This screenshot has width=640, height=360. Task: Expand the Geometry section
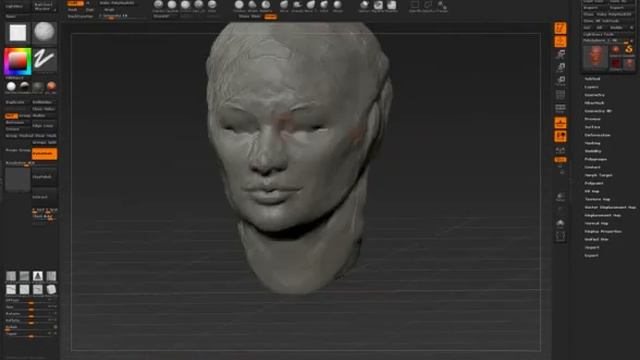click(x=594, y=95)
